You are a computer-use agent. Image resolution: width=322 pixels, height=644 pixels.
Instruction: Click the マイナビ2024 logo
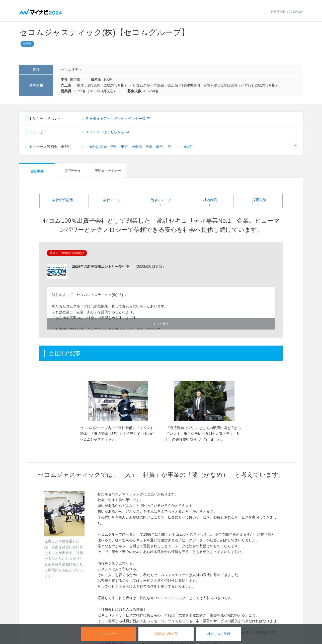41,12
